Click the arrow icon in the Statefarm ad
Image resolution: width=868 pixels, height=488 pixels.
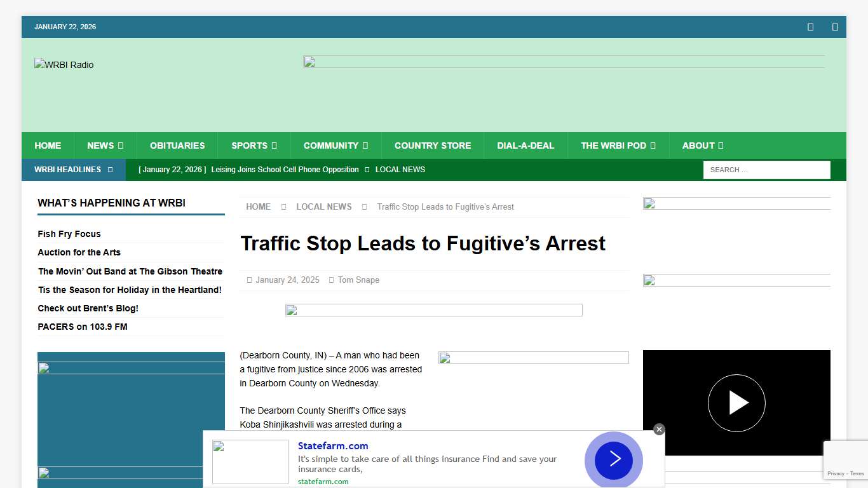[613, 459]
